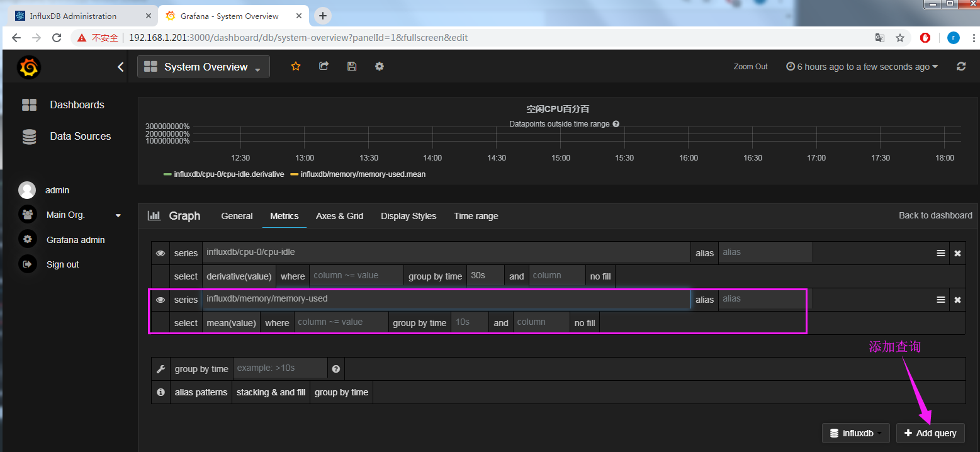Viewport: 980px width, 452px height.
Task: Remove the cpu-idle query with the X
Action: (x=957, y=253)
